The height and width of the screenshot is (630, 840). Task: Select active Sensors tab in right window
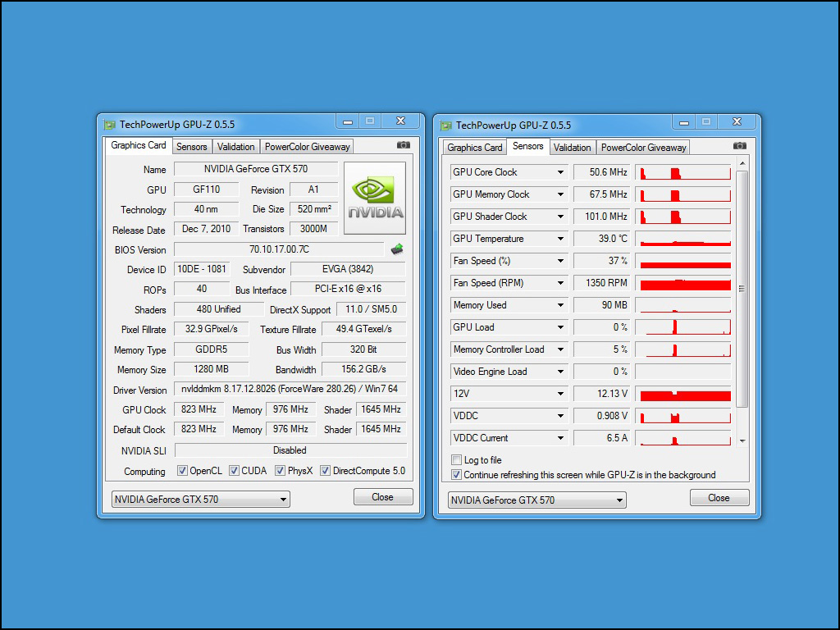527,146
